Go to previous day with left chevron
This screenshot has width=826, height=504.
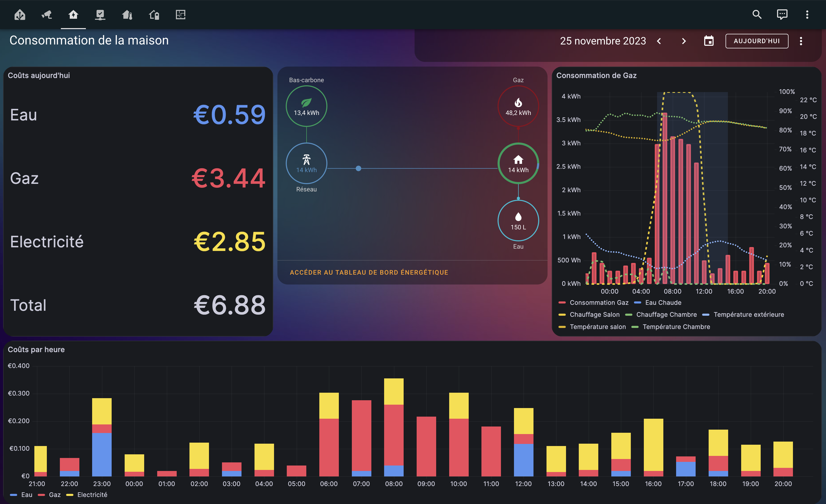659,41
